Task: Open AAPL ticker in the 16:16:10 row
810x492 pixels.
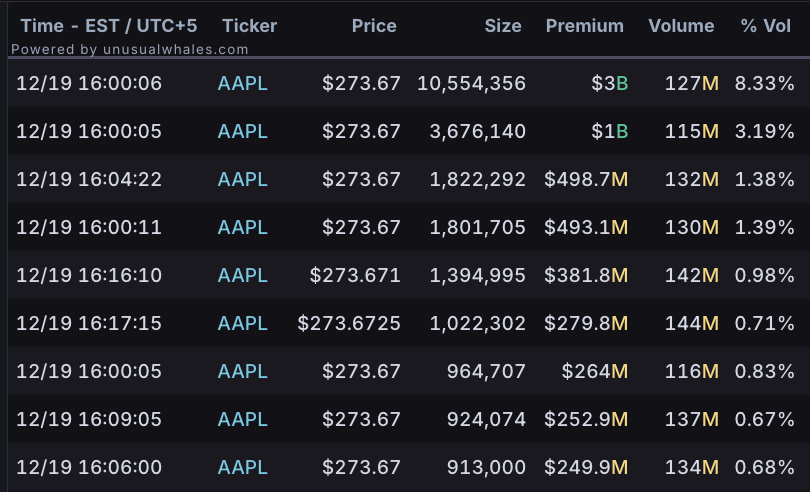Action: [242, 275]
